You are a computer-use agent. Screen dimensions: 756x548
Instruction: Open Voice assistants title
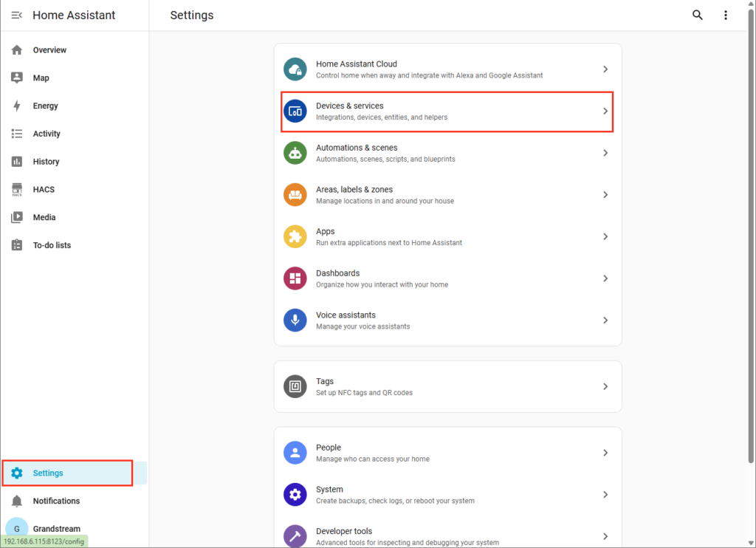point(346,315)
